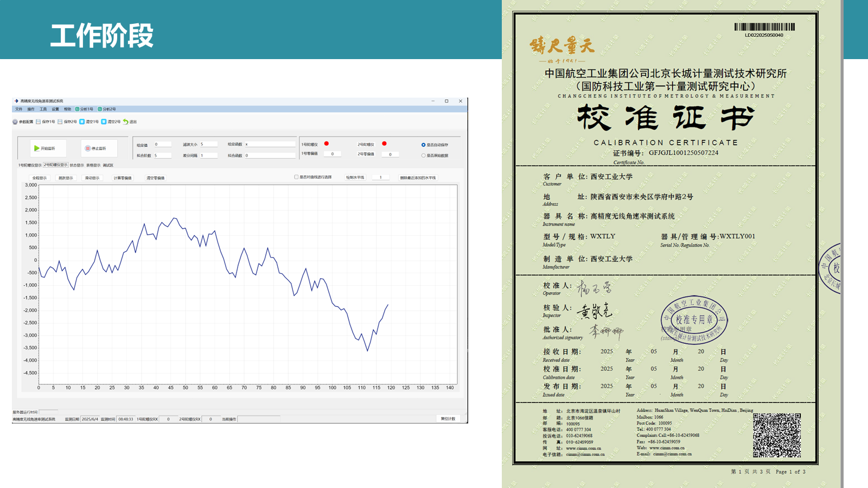Click the horizontal line value field showing 1
868x488 pixels.
[x=381, y=177]
